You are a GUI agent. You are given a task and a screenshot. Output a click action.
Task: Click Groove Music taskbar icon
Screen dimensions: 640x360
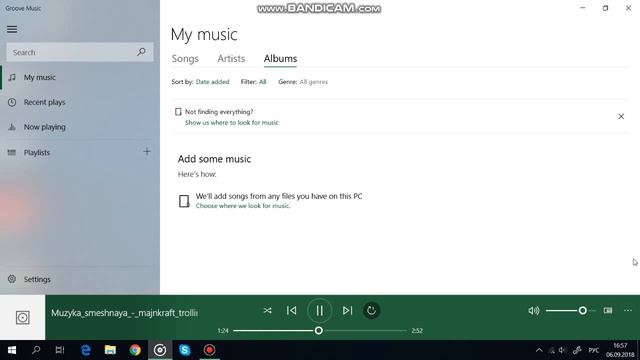[x=160, y=350]
